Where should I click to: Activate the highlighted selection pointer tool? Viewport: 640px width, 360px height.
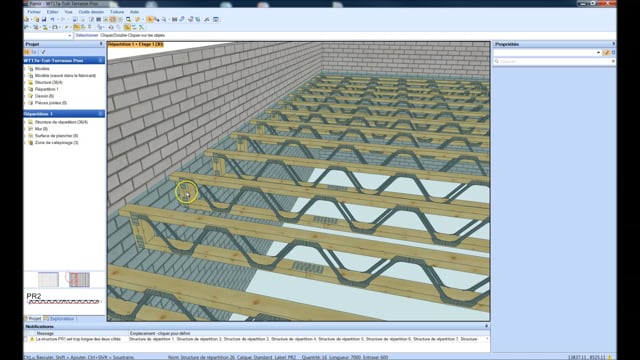coord(150,19)
